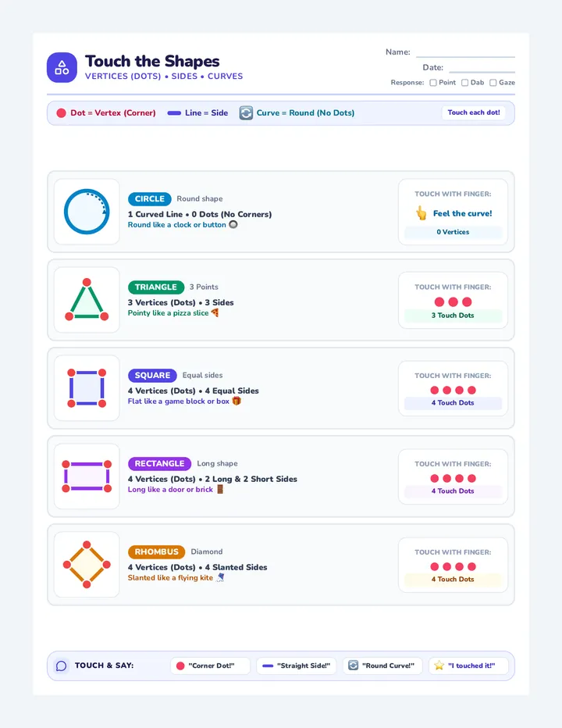Click the circle shape thumbnail
The height and width of the screenshot is (728, 562).
tap(87, 212)
